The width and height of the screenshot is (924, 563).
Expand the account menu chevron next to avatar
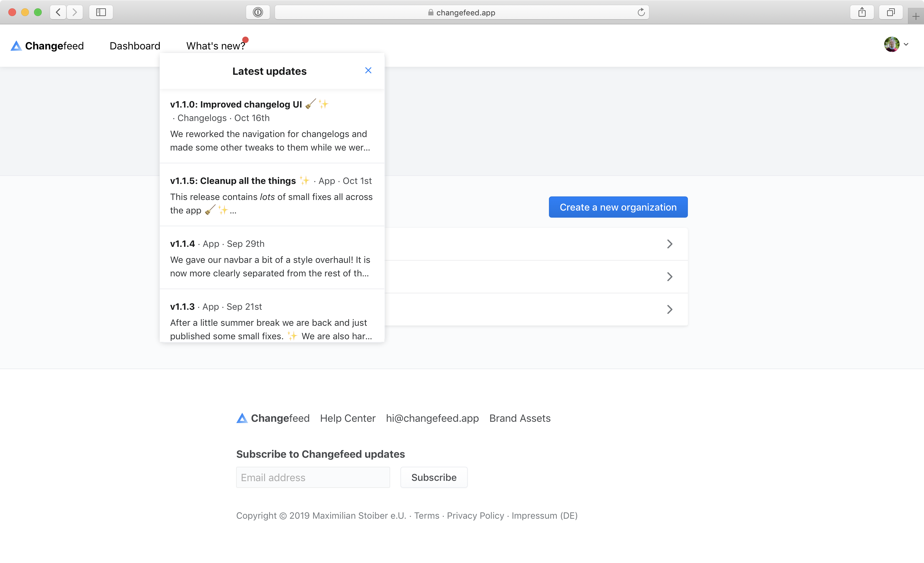click(907, 44)
